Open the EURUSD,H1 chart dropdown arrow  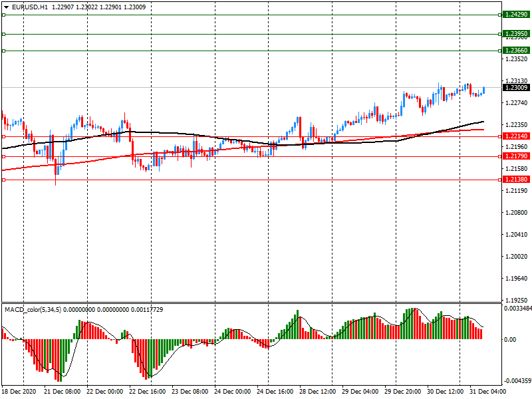tap(6, 7)
